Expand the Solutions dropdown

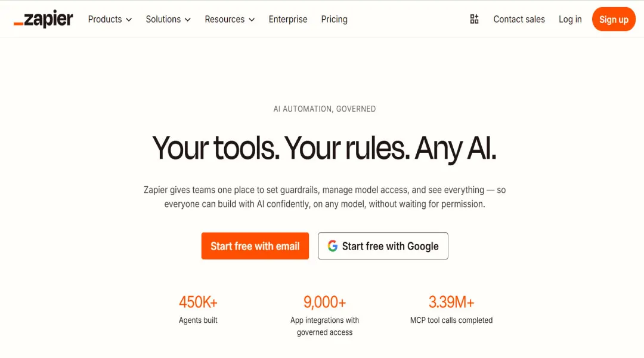click(168, 19)
